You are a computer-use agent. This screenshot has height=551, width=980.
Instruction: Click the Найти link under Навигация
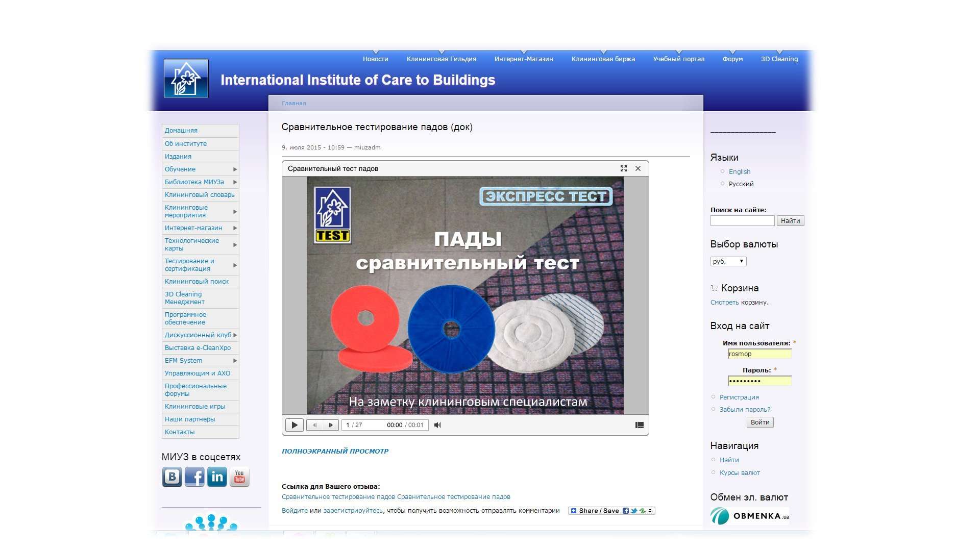tap(729, 460)
